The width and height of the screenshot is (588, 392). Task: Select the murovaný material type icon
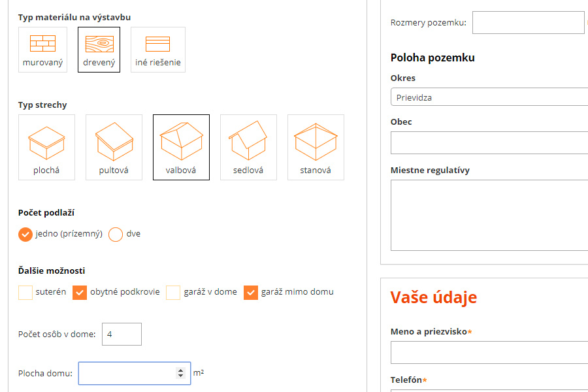(42, 49)
